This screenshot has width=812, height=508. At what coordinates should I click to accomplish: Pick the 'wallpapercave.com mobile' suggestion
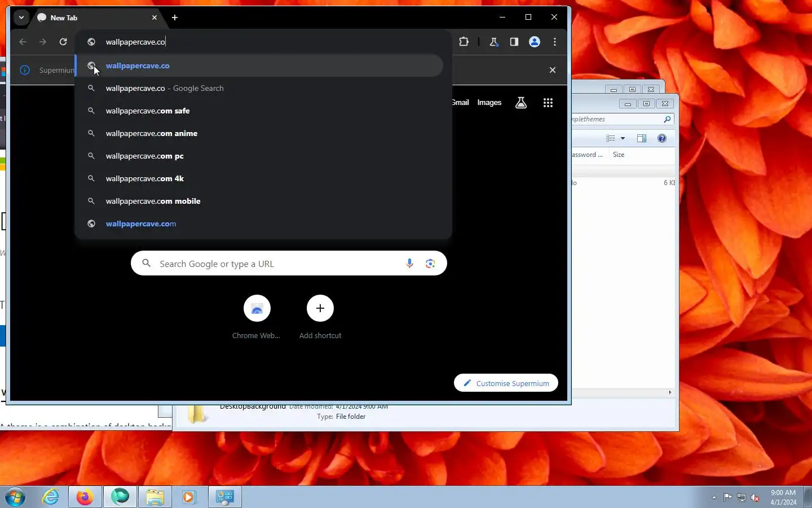[x=259, y=201]
